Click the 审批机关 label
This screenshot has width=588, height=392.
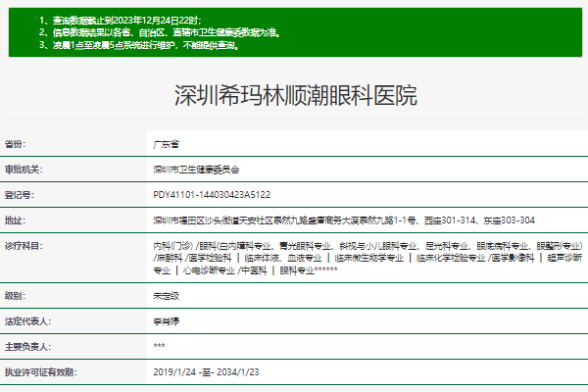24,170
